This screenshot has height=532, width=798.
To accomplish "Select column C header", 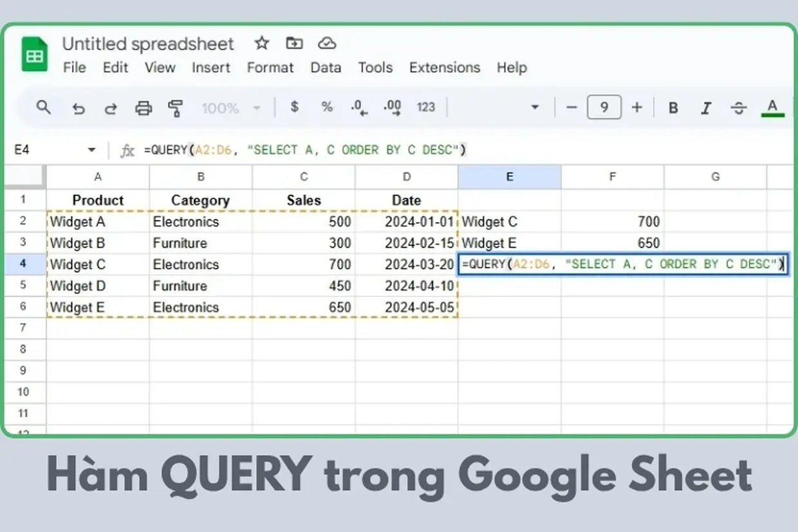I will point(304,177).
